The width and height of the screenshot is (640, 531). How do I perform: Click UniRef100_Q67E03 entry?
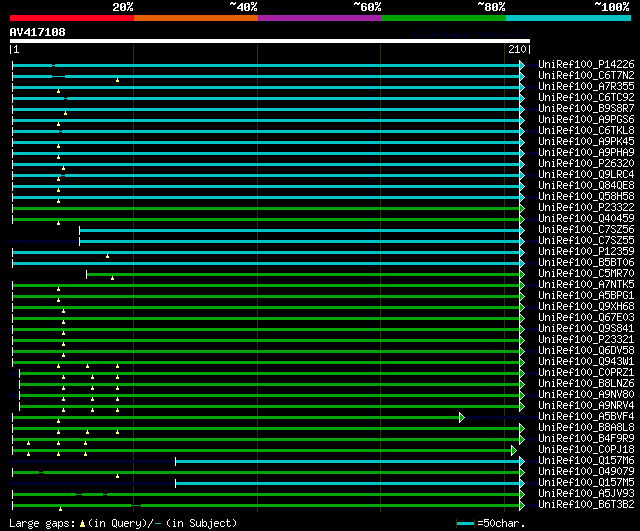click(x=586, y=318)
